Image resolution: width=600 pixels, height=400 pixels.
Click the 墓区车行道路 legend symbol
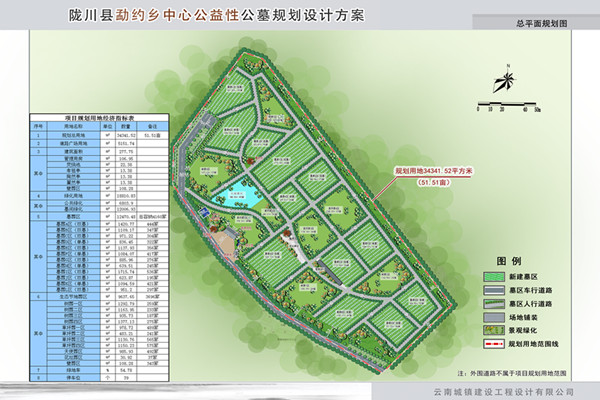pyautogui.click(x=494, y=292)
